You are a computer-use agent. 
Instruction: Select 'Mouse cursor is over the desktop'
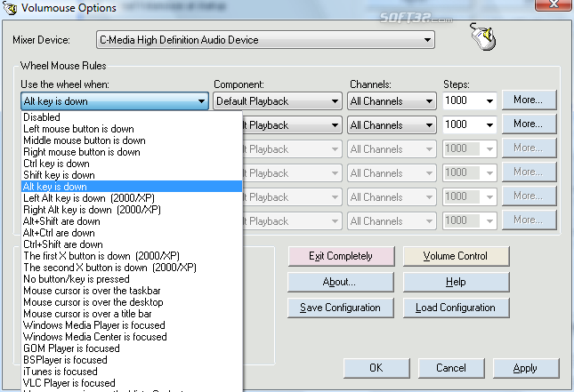132,302
